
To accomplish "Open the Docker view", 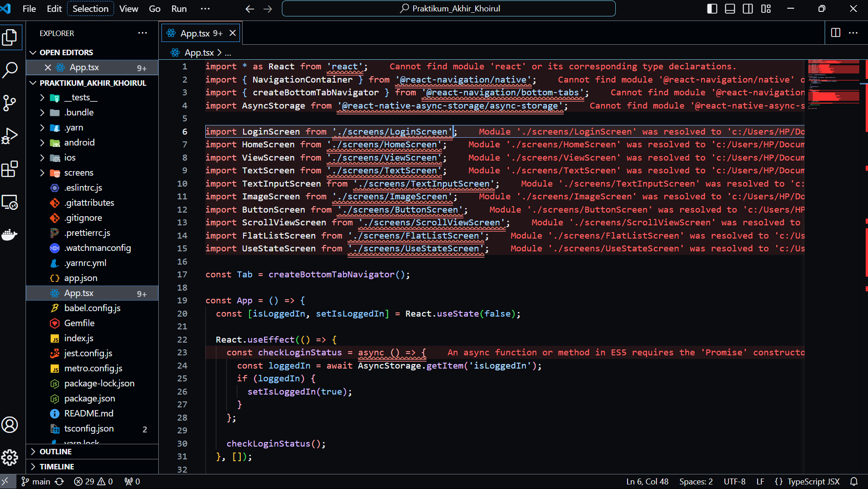I will click(x=10, y=234).
